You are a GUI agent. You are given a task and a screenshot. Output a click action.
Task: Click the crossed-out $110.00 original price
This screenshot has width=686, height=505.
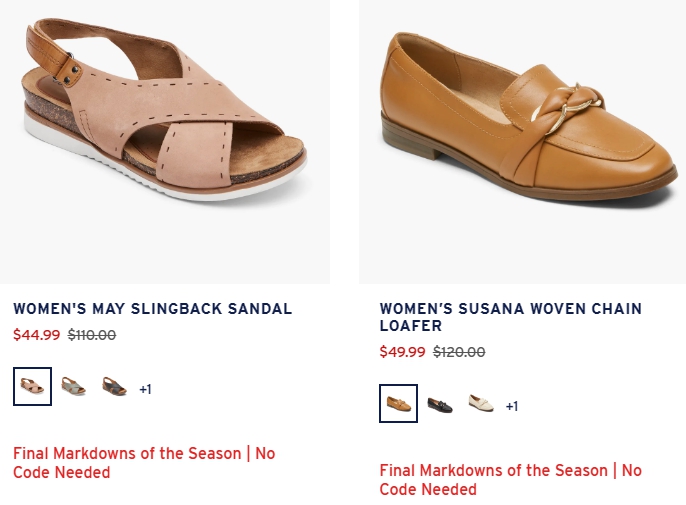pos(92,335)
